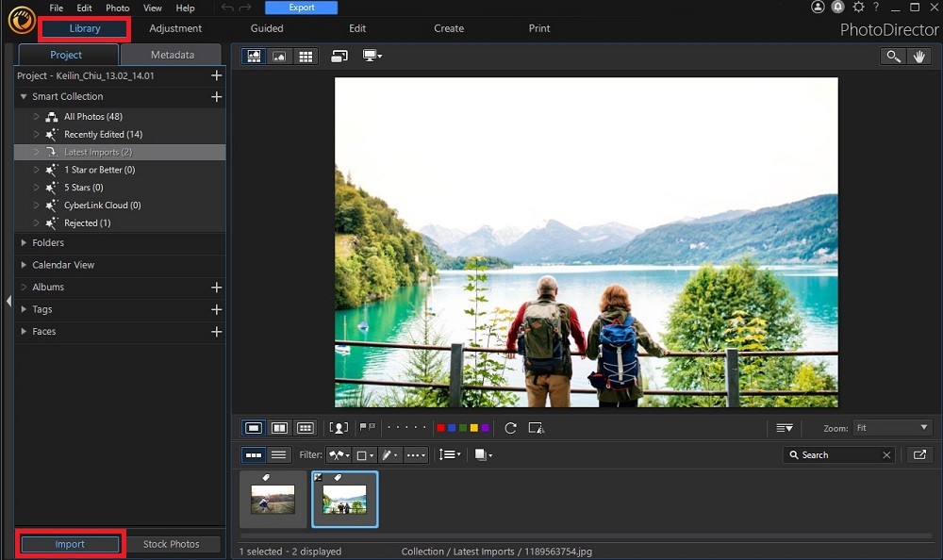This screenshot has height=560, width=943.
Task: Open the Adjustment module
Action: pos(175,28)
